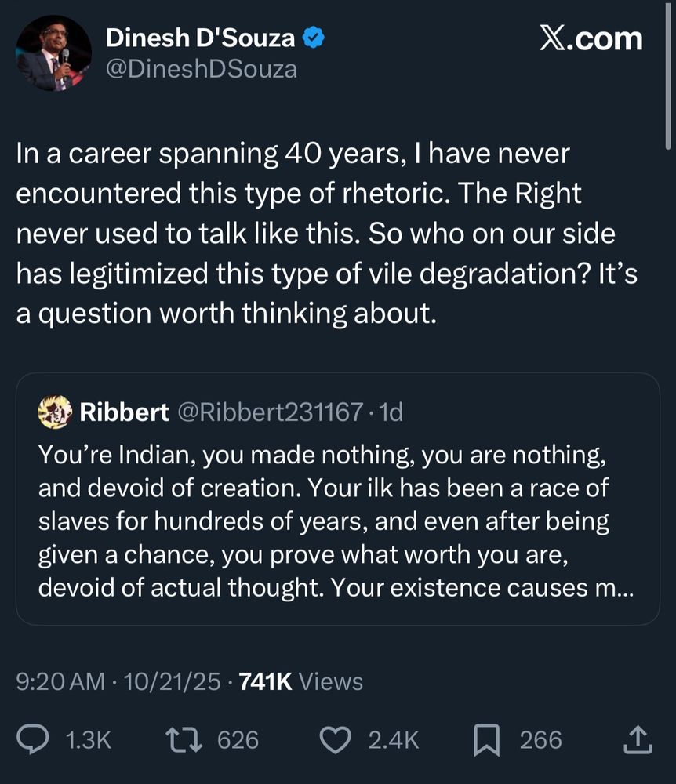Open Dinesh D'Souza's profile picture

(53, 53)
